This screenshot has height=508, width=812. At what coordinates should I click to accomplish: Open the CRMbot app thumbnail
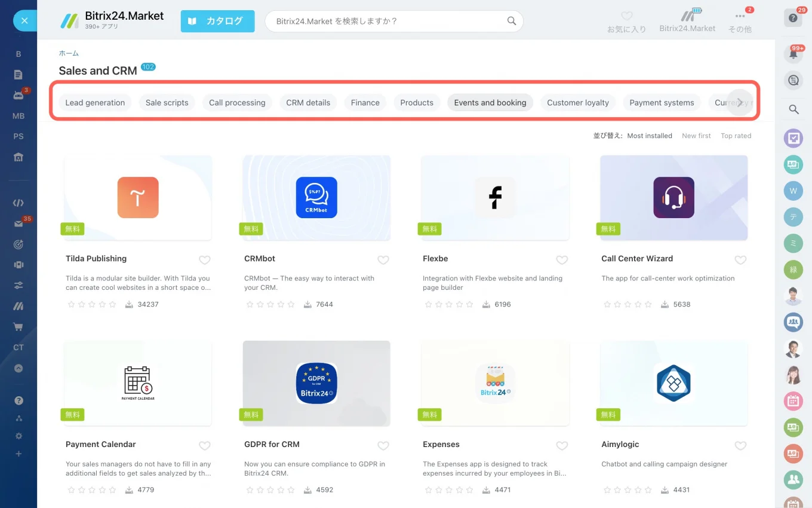tap(316, 198)
